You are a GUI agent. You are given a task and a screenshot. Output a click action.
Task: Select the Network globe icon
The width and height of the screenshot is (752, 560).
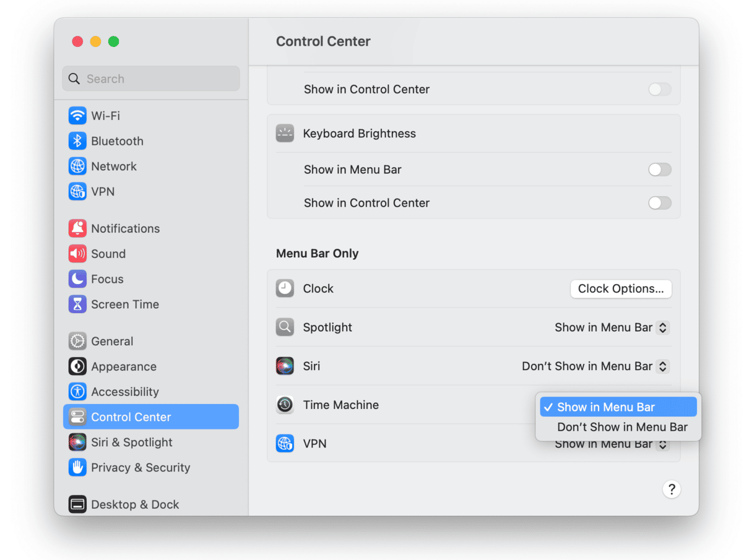[x=77, y=166]
